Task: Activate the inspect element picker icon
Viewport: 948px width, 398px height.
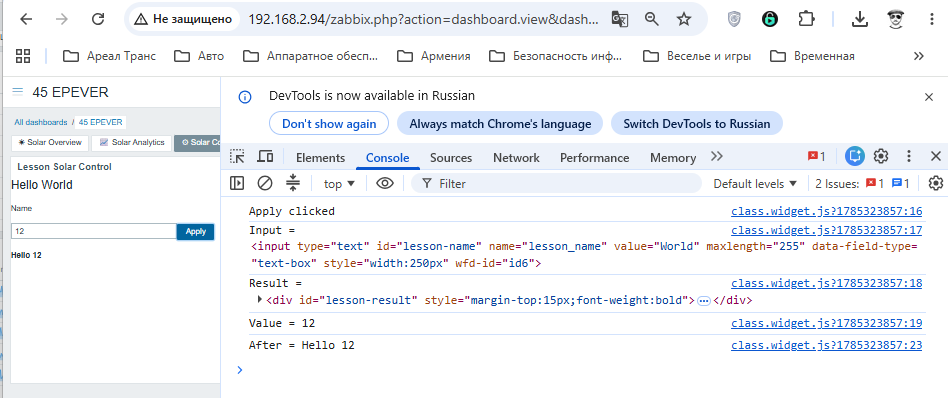Action: [237, 157]
